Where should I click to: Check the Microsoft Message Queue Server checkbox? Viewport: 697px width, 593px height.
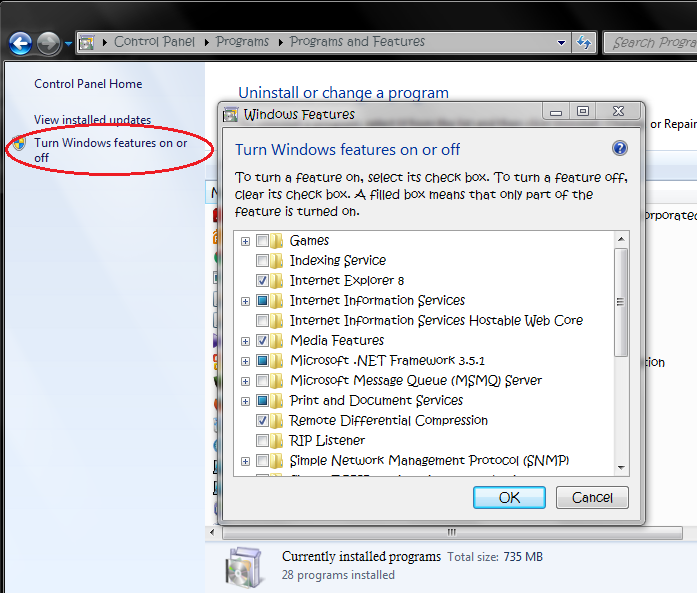[x=262, y=381]
